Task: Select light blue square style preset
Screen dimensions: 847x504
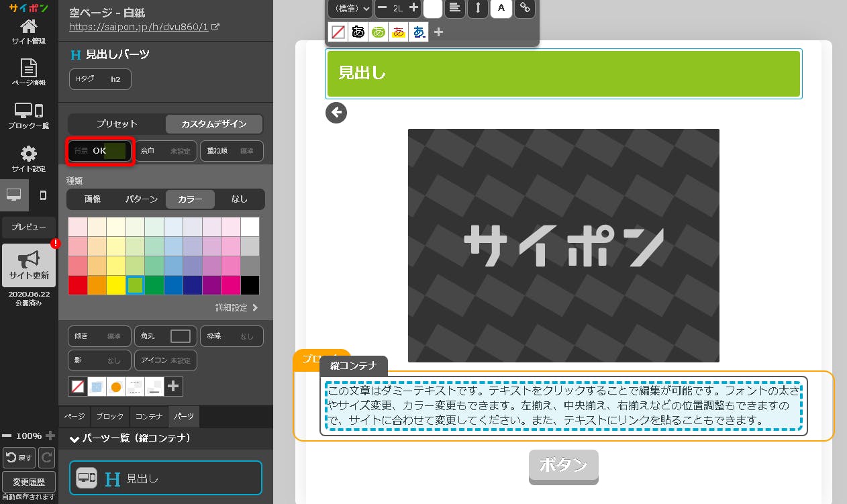Action: coord(97,387)
